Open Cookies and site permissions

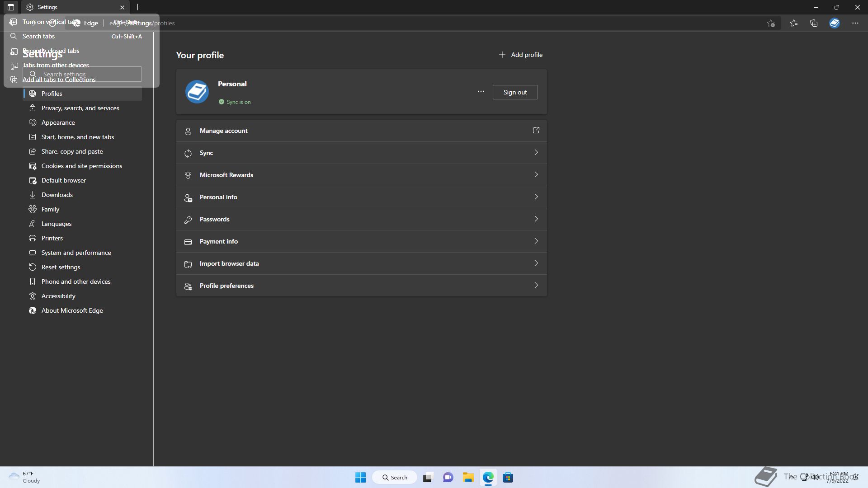pos(82,166)
